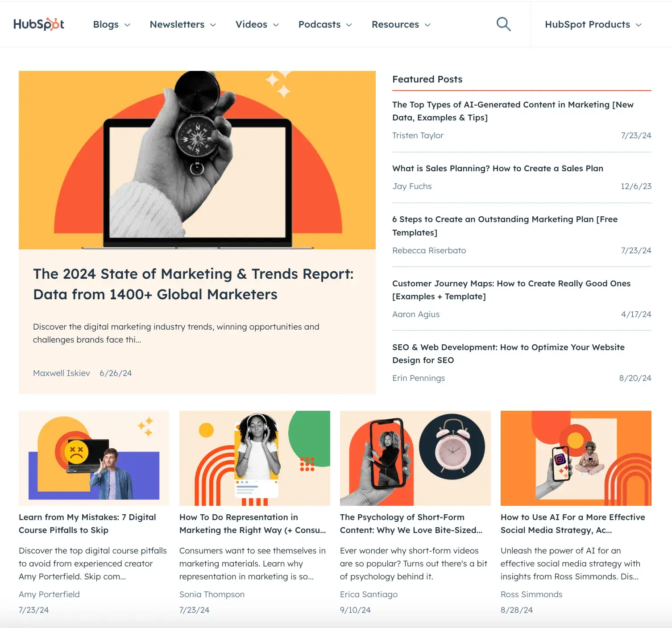Open What is Sales Planning post
The width and height of the screenshot is (672, 628).
[498, 168]
